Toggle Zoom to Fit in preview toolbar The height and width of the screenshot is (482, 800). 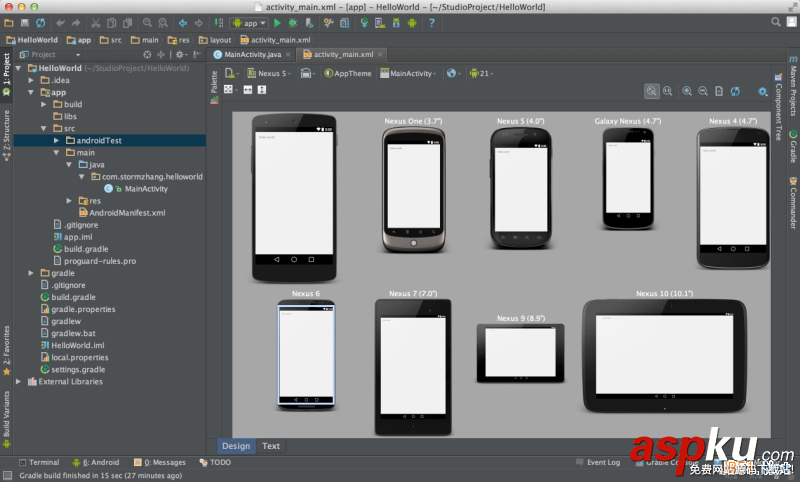652,91
